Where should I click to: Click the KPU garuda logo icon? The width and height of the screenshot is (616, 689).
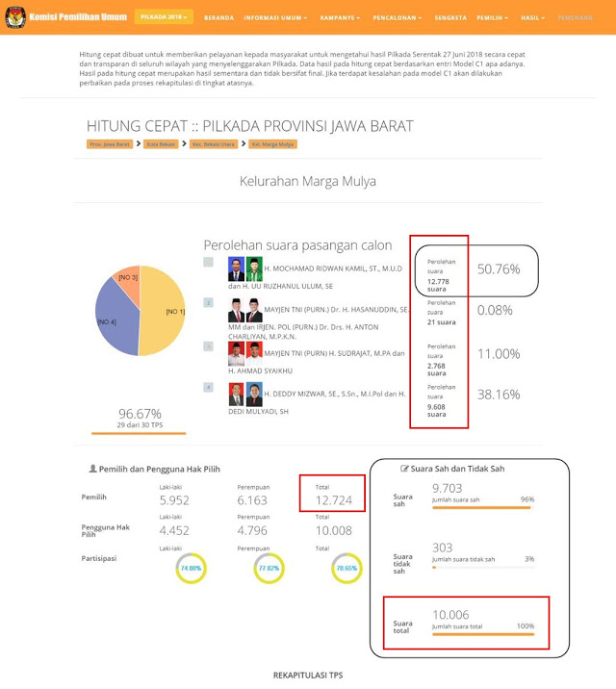tap(15, 17)
